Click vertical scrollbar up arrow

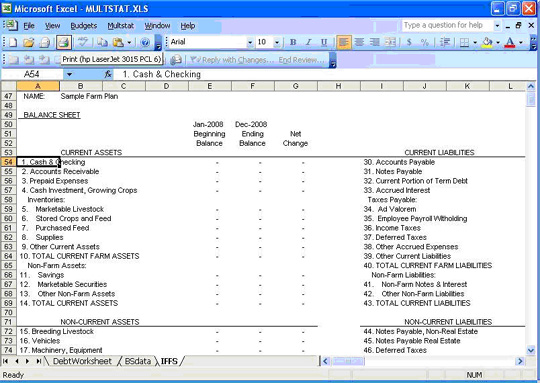click(531, 86)
